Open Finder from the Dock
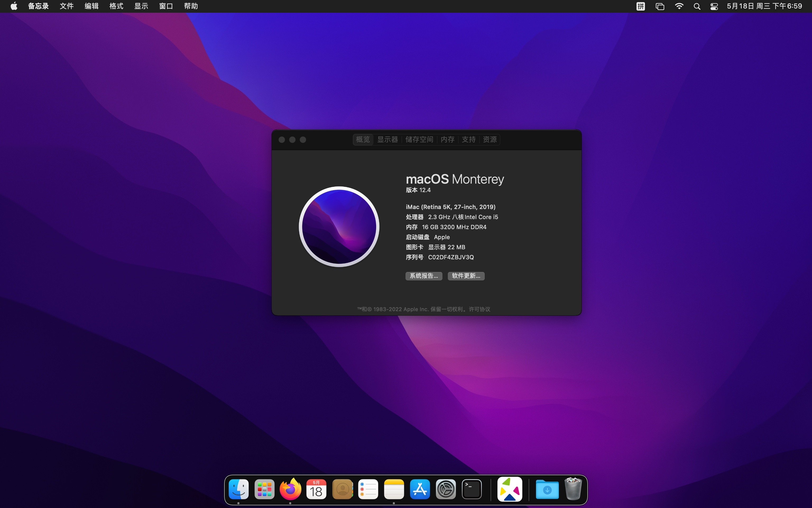Viewport: 812px width, 508px height. 239,489
